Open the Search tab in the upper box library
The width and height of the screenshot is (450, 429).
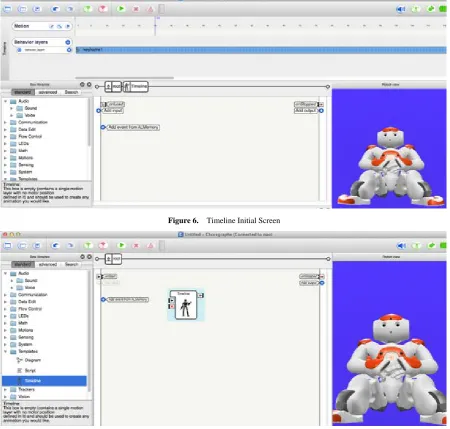(71, 92)
